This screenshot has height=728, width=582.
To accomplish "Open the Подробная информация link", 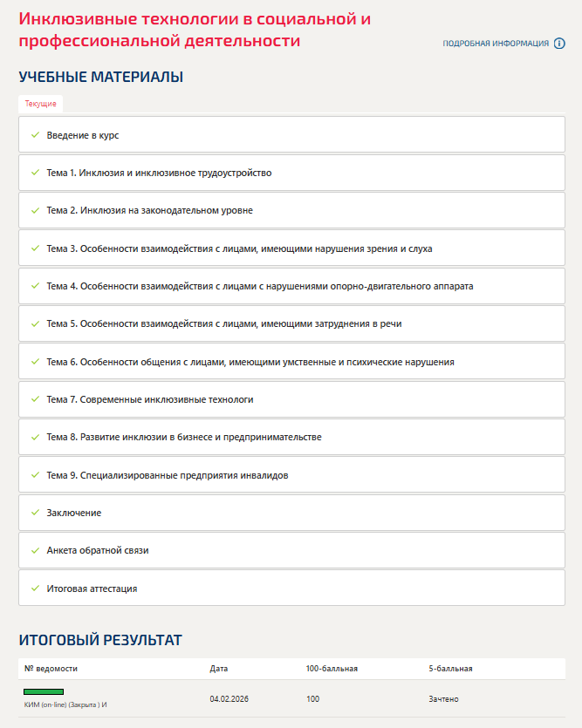I will click(496, 44).
